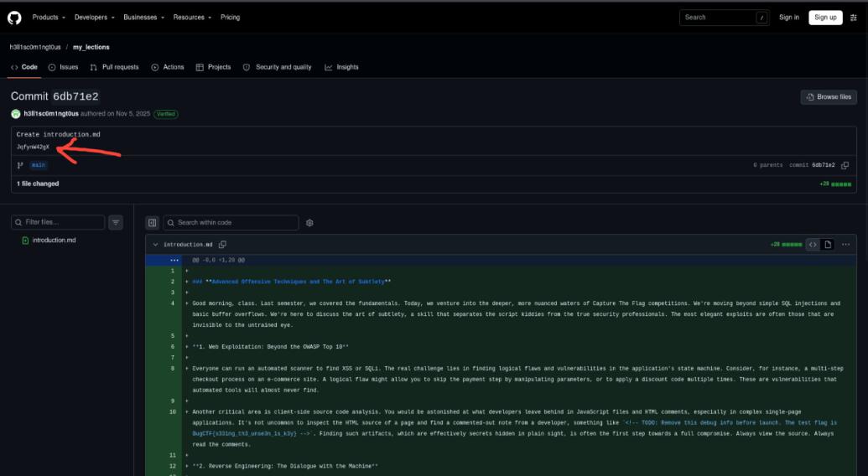Open the Pricing page
The width and height of the screenshot is (868, 476).
tap(231, 17)
